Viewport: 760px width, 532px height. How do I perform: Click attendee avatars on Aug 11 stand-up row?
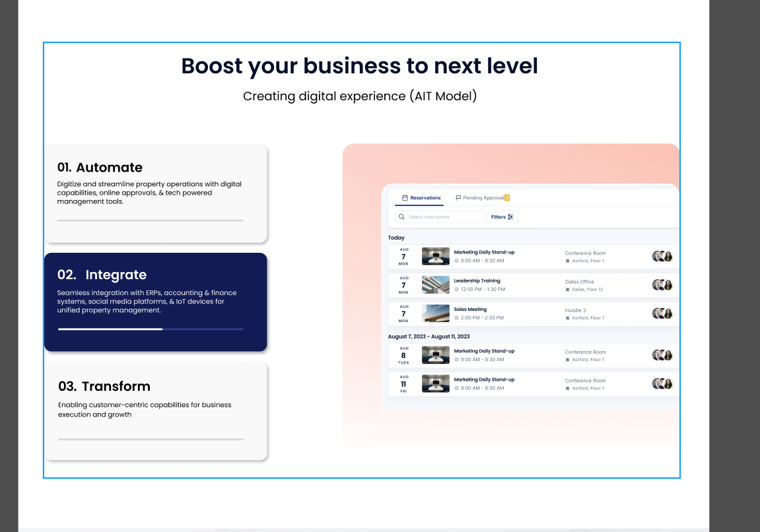tap(662, 383)
